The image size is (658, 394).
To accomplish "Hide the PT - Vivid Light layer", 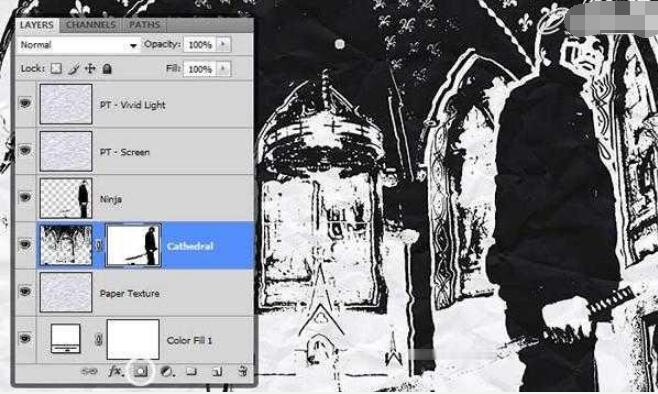I will 25,103.
